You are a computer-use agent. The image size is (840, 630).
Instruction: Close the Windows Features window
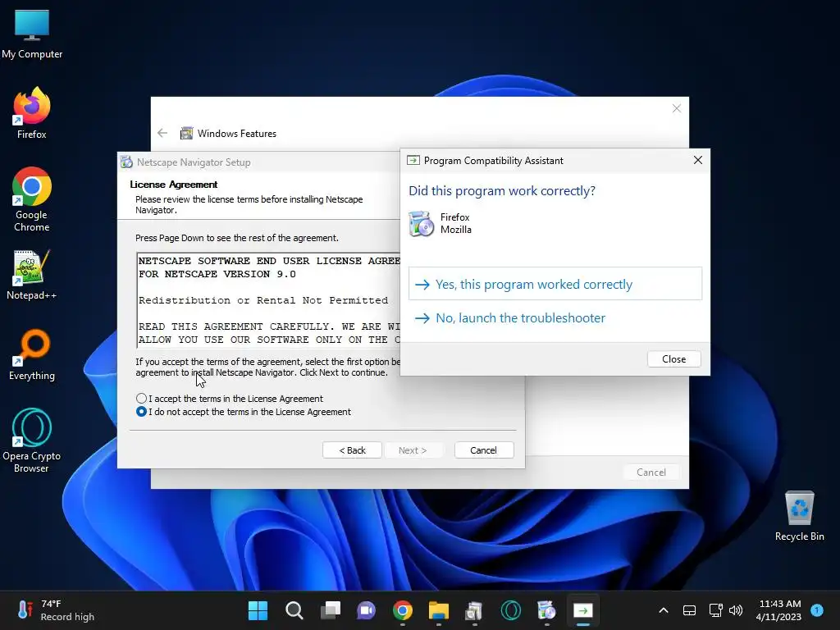point(677,109)
